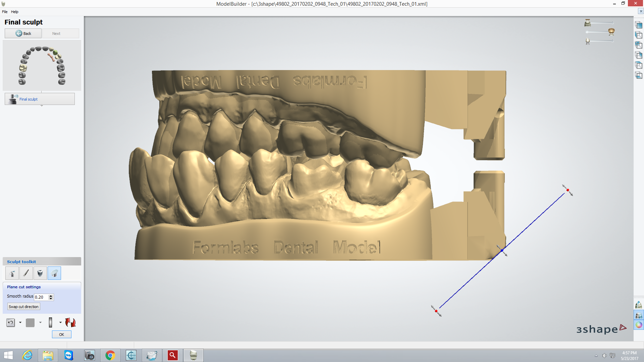Image resolution: width=644 pixels, height=362 pixels.
Task: Expand the gradient bar dropdown
Action: coord(60,322)
